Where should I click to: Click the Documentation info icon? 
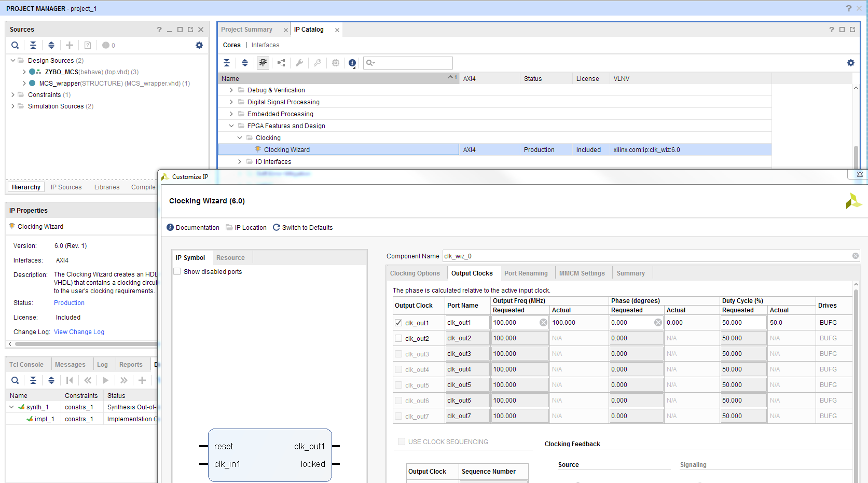170,227
